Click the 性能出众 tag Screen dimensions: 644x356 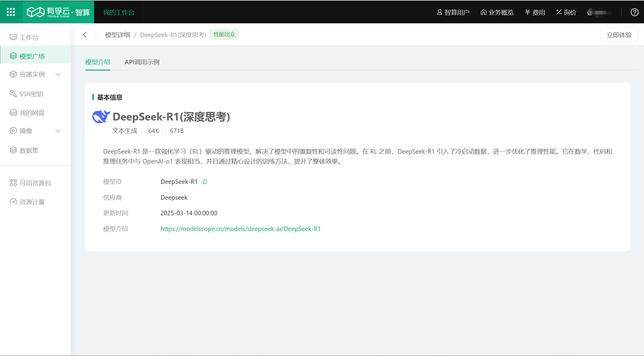pos(224,34)
